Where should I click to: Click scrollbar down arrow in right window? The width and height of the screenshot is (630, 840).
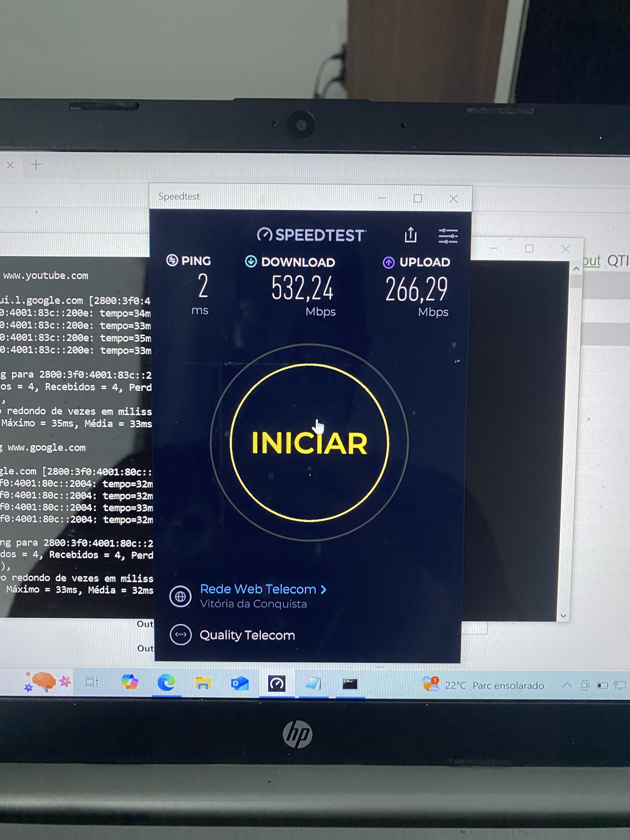pyautogui.click(x=563, y=616)
